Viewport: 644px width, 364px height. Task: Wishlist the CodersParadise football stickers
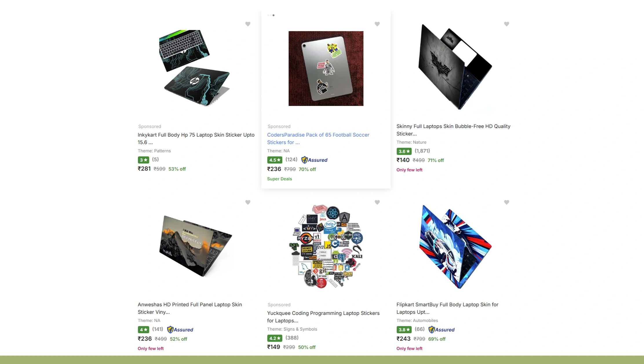click(x=377, y=24)
